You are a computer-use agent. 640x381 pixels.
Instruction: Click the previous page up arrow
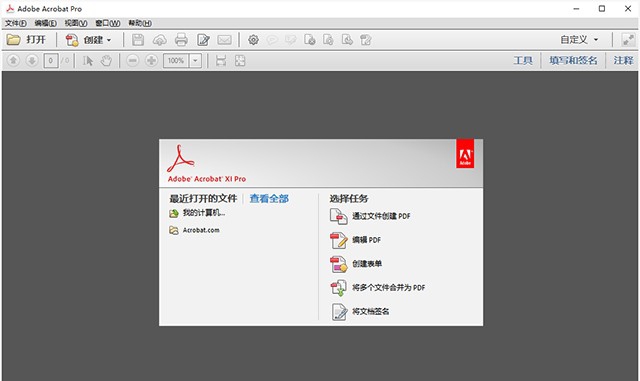pyautogui.click(x=13, y=61)
